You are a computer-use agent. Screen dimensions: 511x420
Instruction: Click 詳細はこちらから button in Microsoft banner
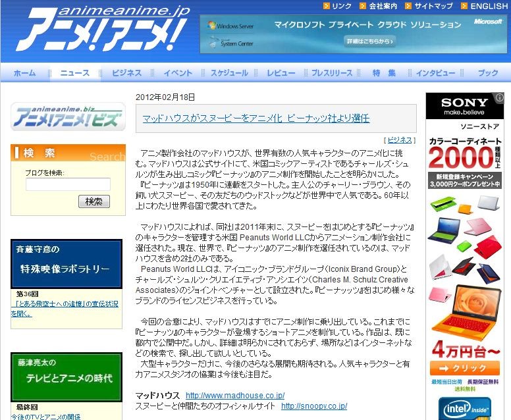pyautogui.click(x=370, y=41)
